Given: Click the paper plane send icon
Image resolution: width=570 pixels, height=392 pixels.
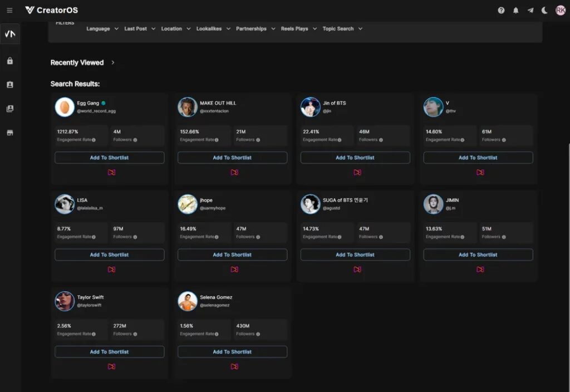Looking at the screenshot, I should point(530,10).
